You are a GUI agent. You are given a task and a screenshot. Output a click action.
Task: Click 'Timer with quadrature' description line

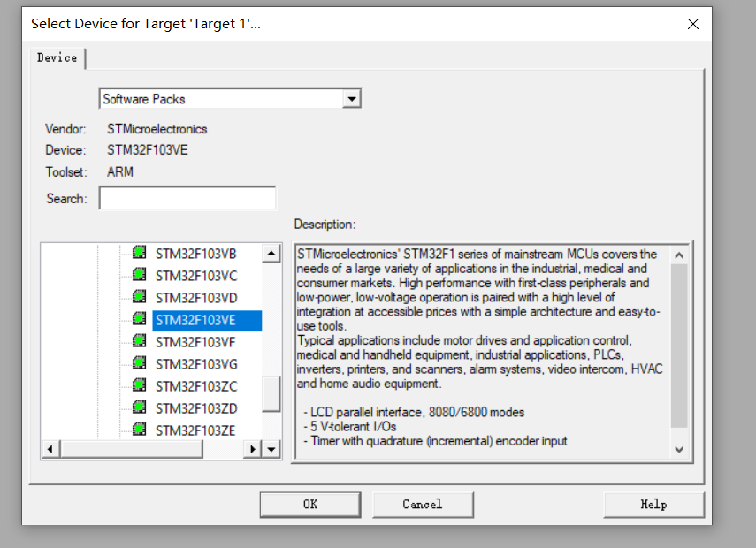point(435,441)
